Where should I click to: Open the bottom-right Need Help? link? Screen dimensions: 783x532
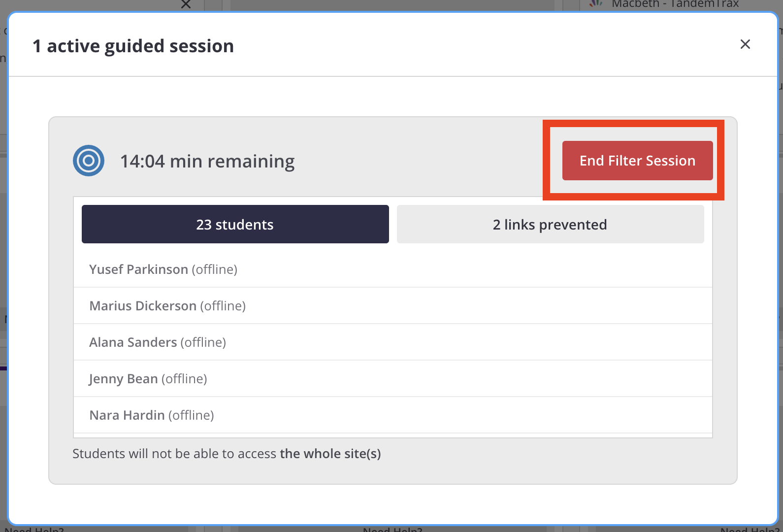[x=750, y=529]
